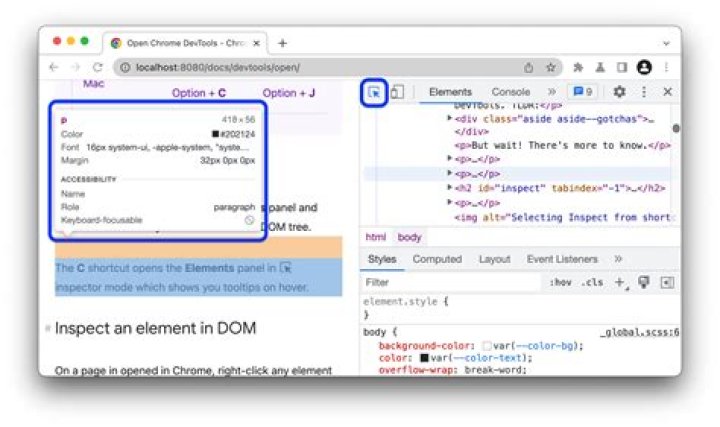Select the Event Listeners tab
The width and height of the screenshot is (720, 427).
point(562,259)
